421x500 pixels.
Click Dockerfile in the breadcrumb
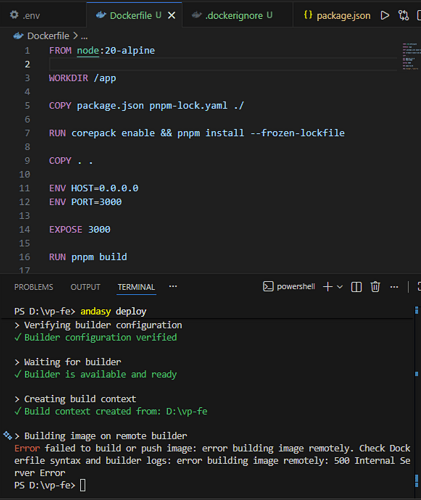click(48, 36)
